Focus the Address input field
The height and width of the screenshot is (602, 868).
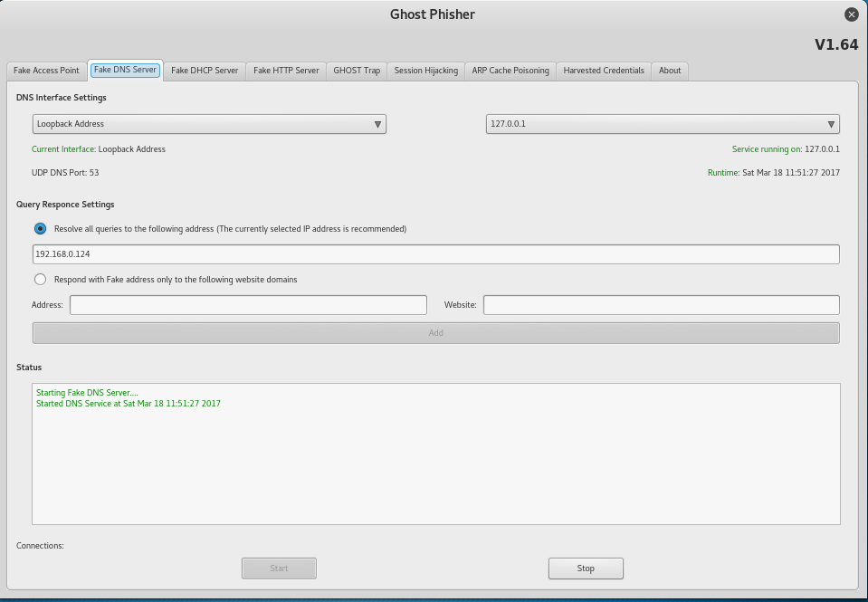[x=248, y=305]
